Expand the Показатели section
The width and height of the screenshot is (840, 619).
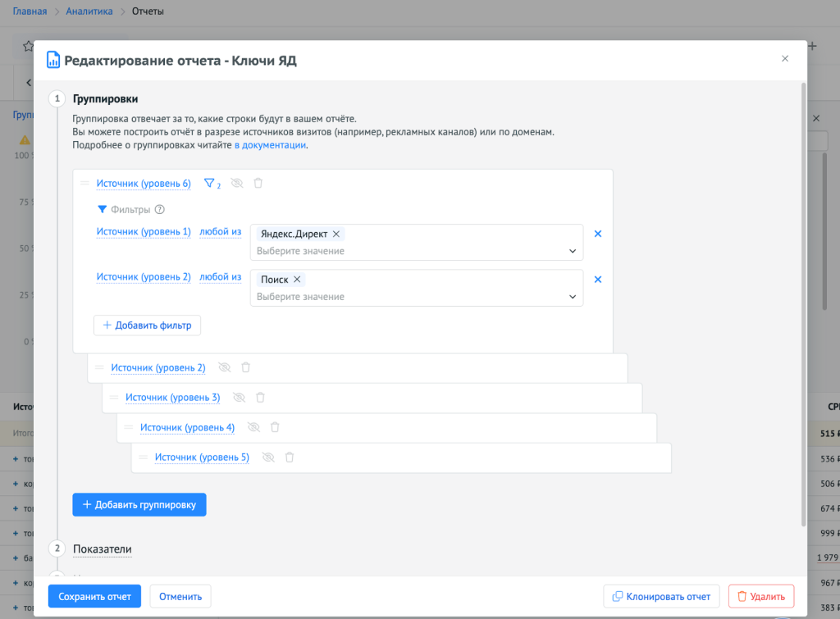coord(102,548)
